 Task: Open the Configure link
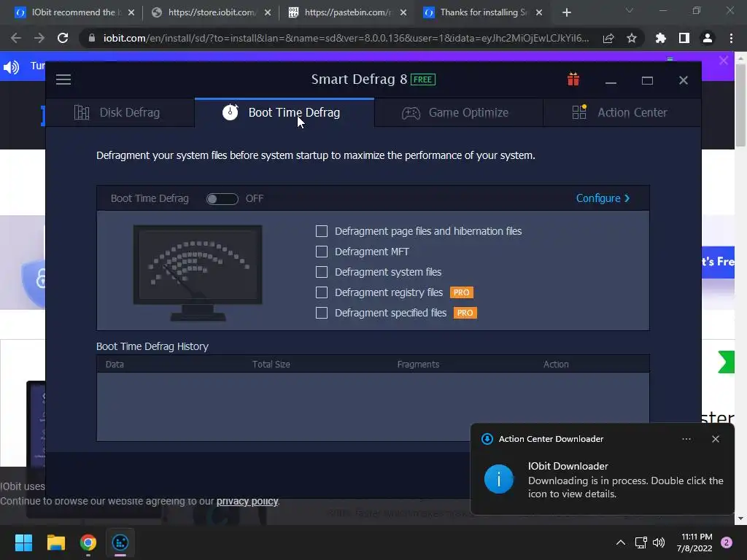tap(603, 198)
